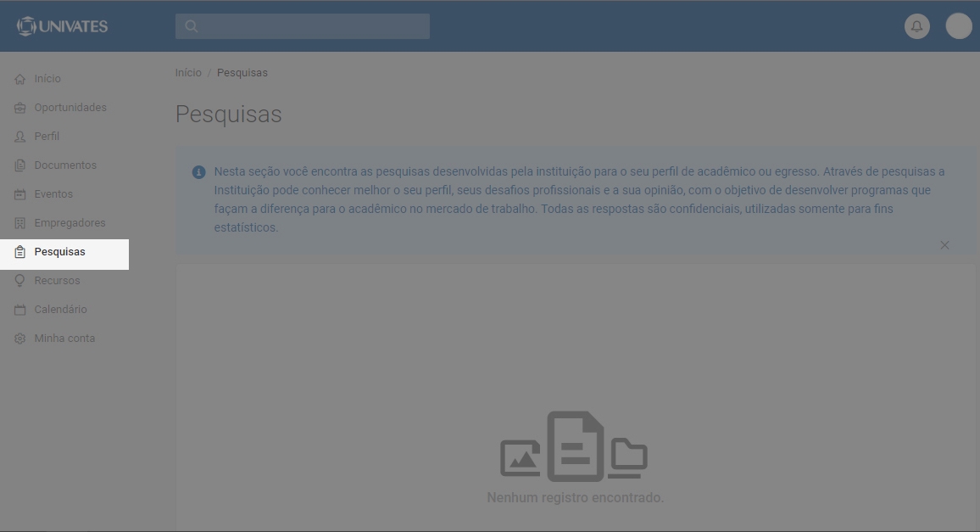The width and height of the screenshot is (980, 532).
Task: Go to Início via breadcrumb
Action: [188, 73]
